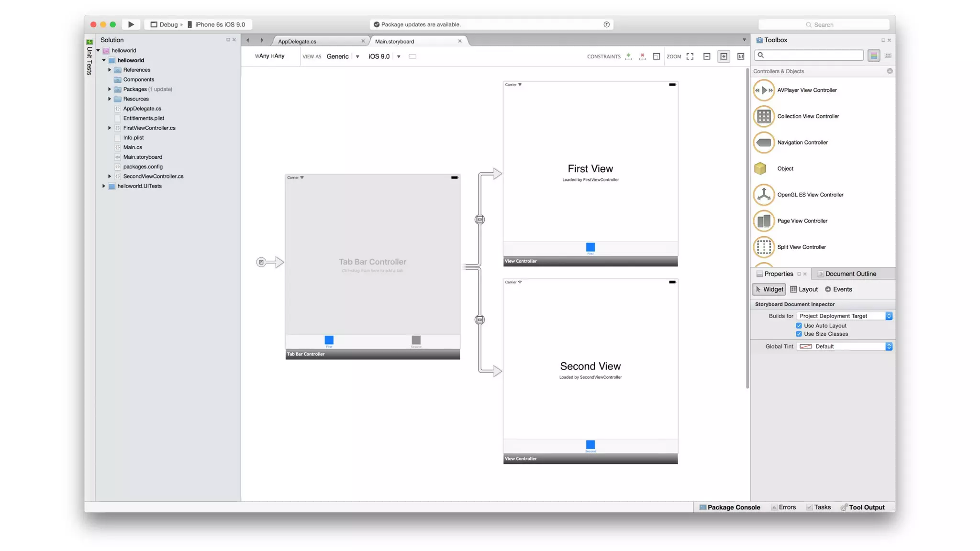Screen dimensions: 980x551
Task: Open the Package Console pad
Action: coord(729,507)
